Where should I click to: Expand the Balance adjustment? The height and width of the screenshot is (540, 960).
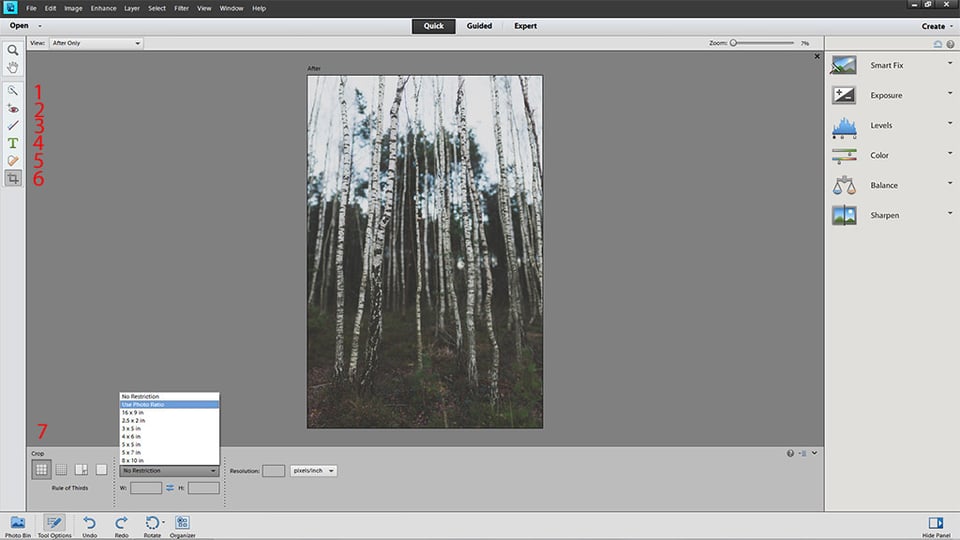pyautogui.click(x=950, y=183)
